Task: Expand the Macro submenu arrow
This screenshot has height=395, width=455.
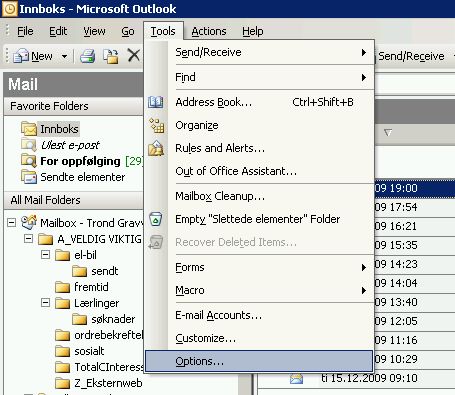Action: [x=364, y=291]
